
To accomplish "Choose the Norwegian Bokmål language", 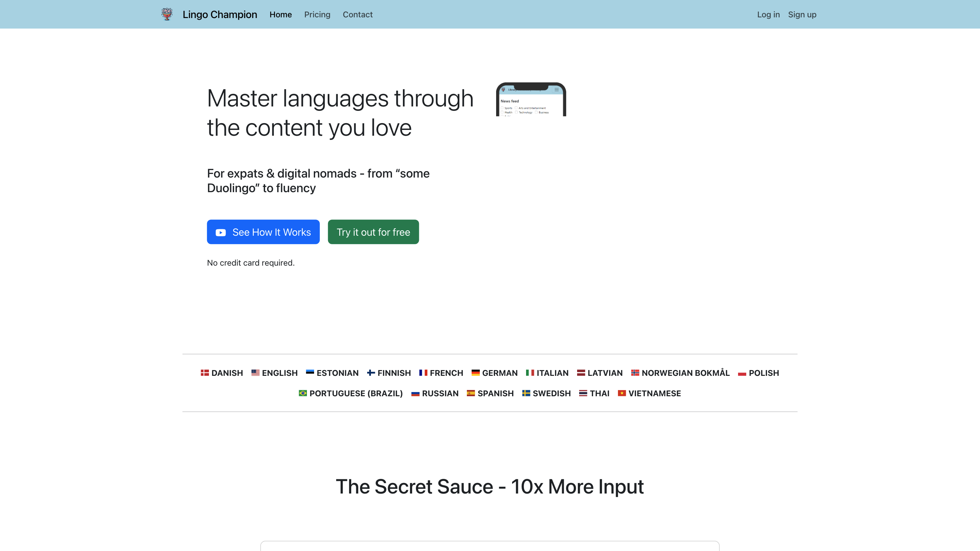I will pyautogui.click(x=685, y=373).
